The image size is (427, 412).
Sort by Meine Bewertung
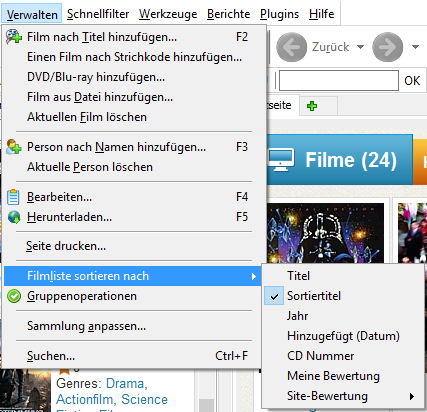(343, 376)
